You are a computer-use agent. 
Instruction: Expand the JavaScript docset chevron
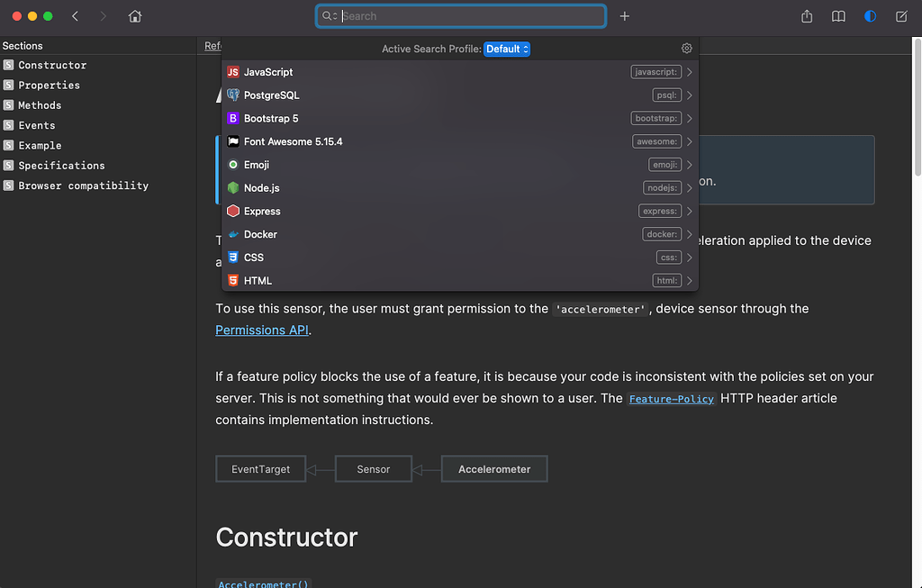pyautogui.click(x=688, y=72)
